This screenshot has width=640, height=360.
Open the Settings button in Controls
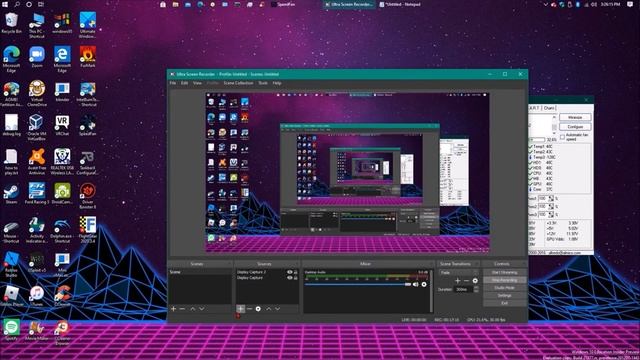pos(504,296)
